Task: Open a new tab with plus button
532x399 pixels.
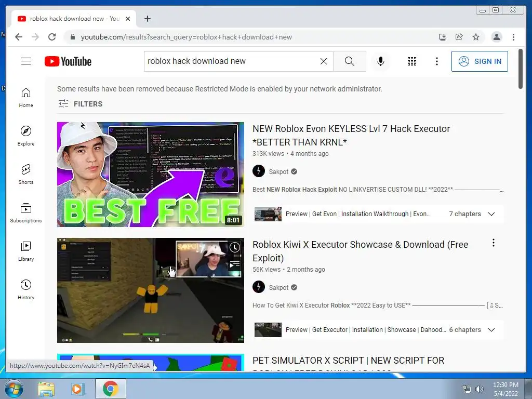Action: click(x=147, y=19)
